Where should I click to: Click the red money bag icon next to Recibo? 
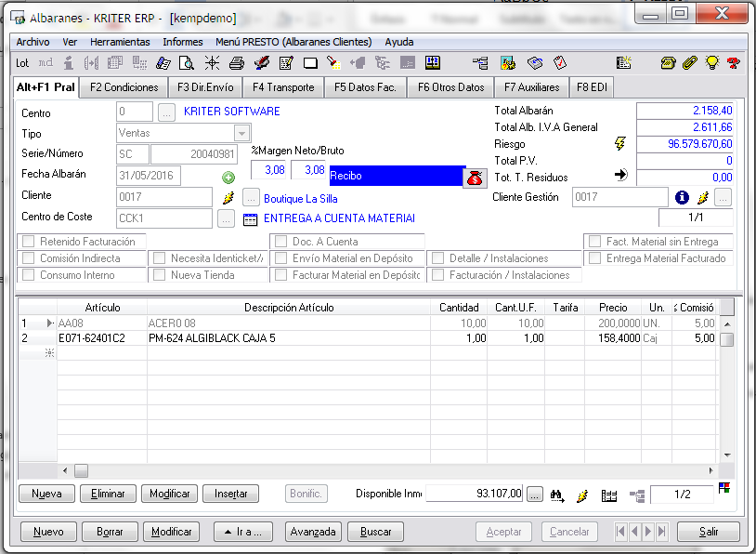click(x=475, y=178)
